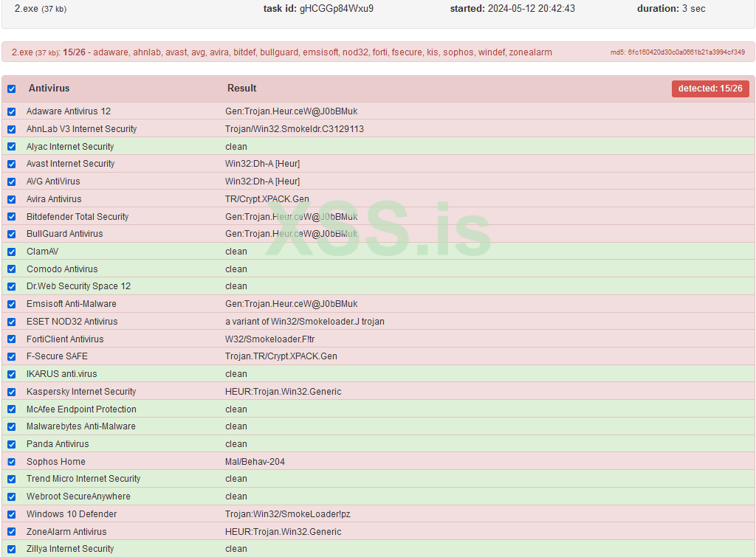
Task: Uncheck the Webroot SecureAnywhere checkbox
Action: tap(12, 497)
